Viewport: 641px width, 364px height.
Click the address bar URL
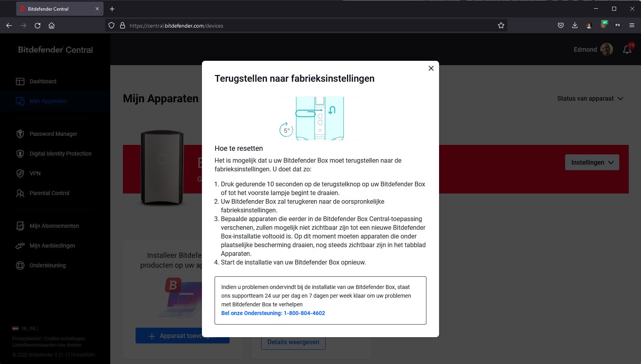pyautogui.click(x=176, y=26)
